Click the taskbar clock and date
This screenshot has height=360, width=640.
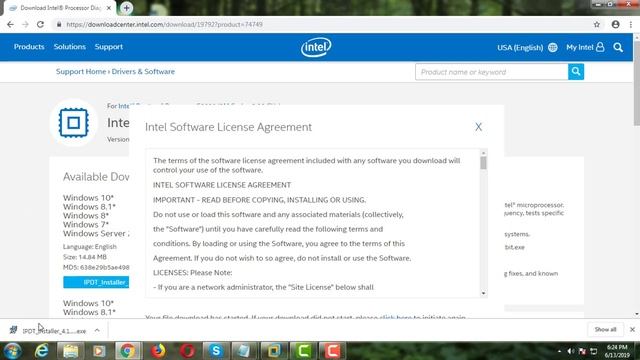point(617,351)
